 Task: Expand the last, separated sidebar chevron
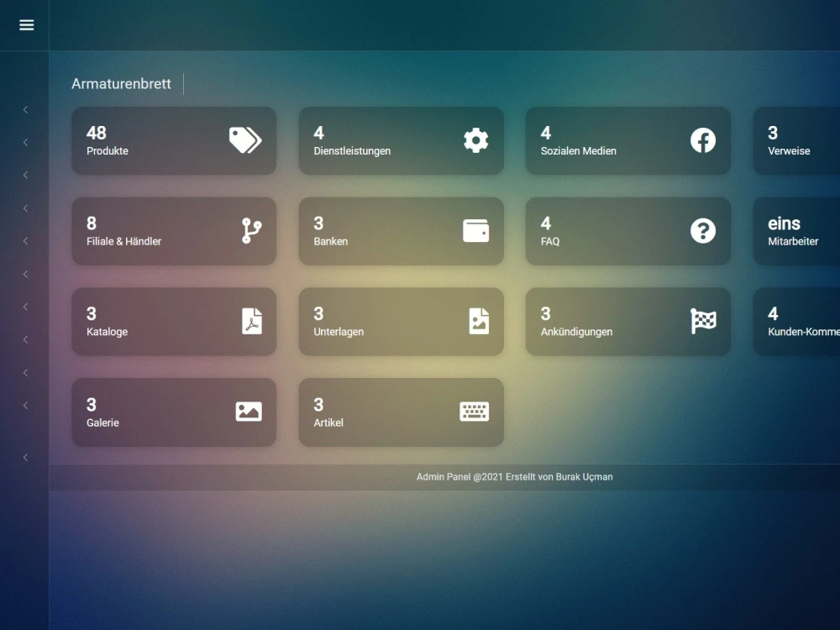pos(25,458)
